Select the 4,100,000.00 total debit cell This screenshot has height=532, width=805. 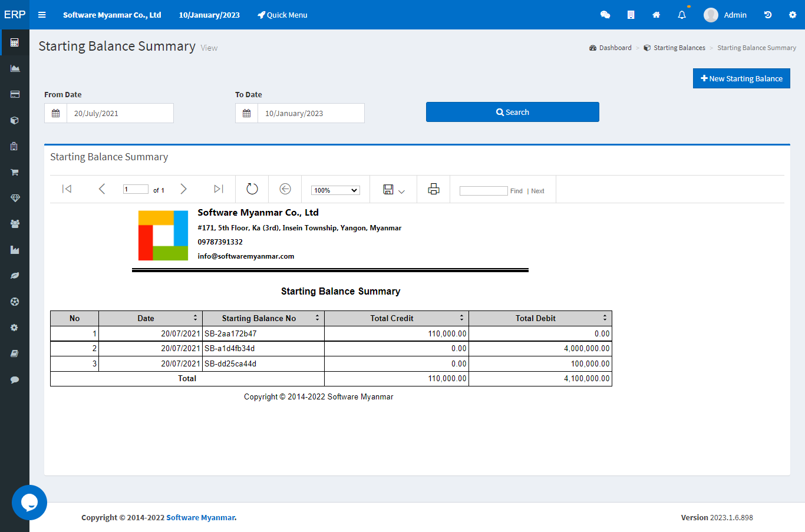point(540,378)
